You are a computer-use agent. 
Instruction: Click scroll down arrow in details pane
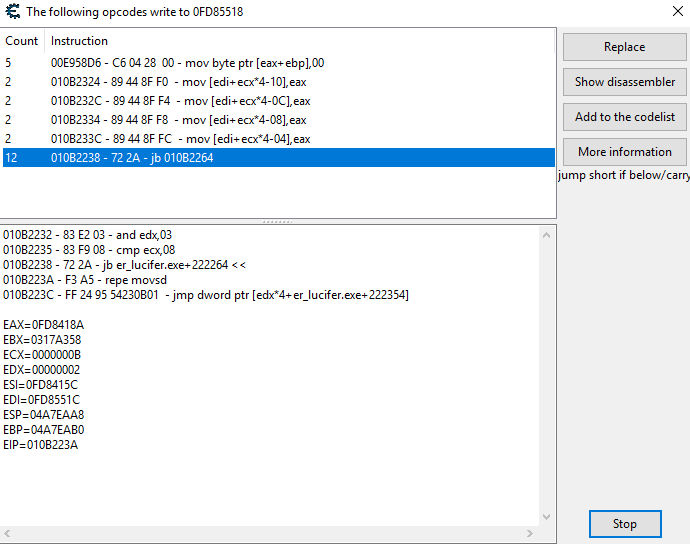point(546,516)
